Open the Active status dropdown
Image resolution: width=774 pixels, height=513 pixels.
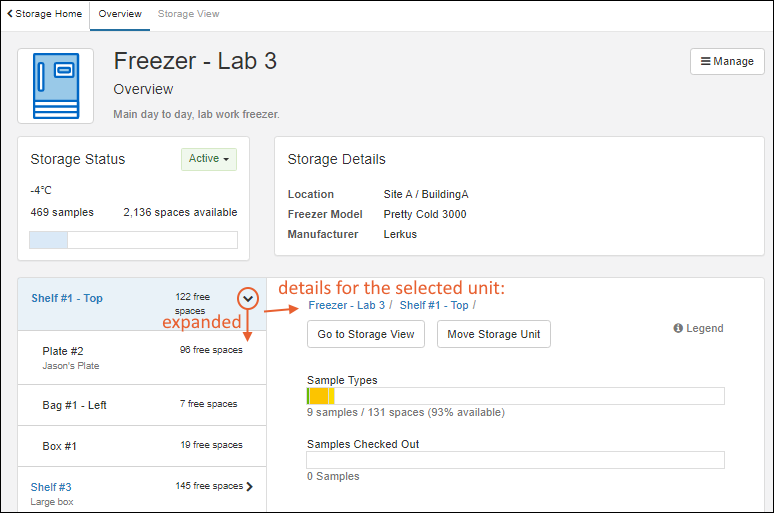click(x=209, y=159)
